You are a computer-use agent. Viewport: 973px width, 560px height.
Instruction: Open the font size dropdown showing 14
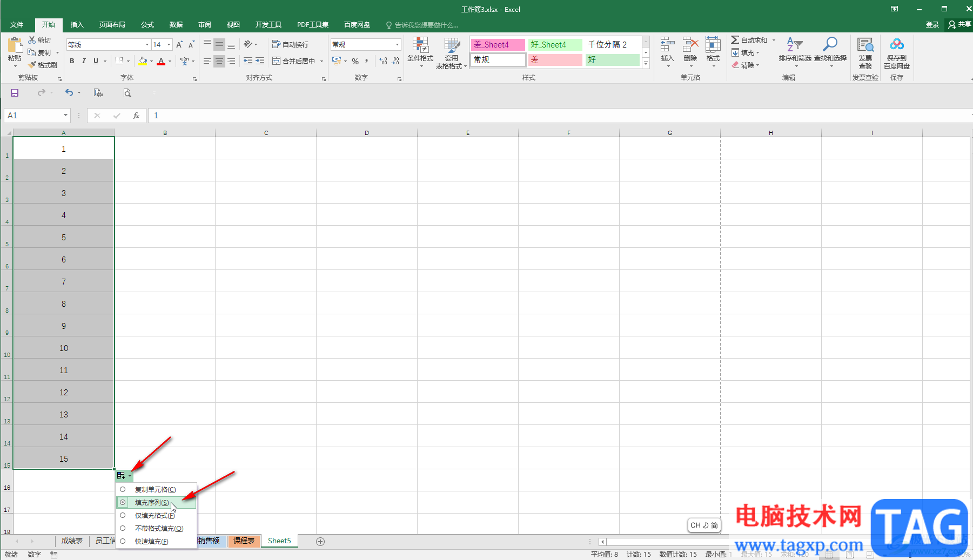coord(169,44)
